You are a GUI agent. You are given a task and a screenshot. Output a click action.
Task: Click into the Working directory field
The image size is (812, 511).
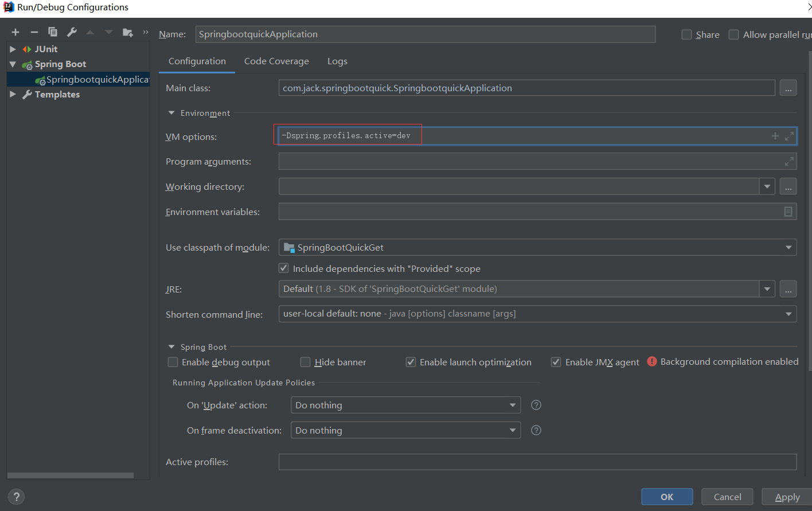(519, 186)
